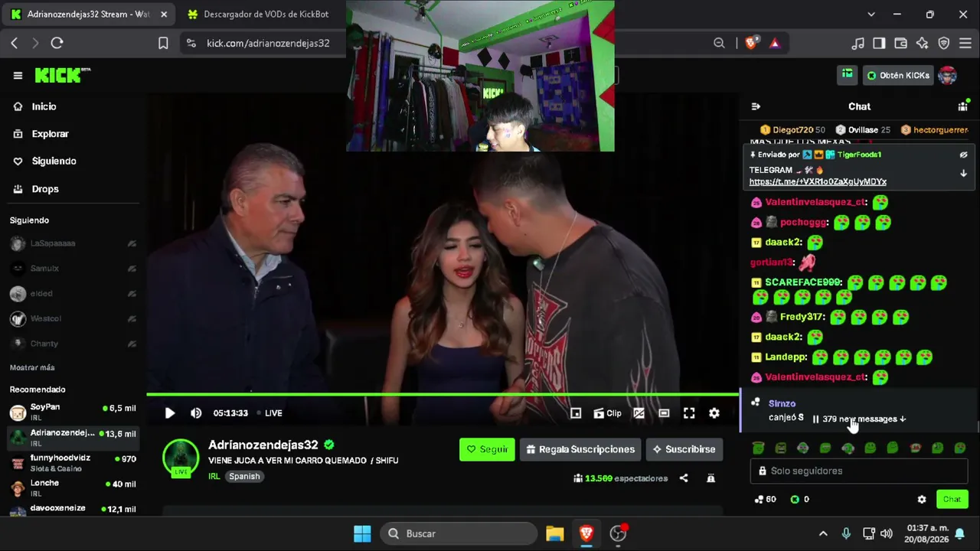Open picture-in-picture mini player
Screen dimensions: 980x551
576,413
